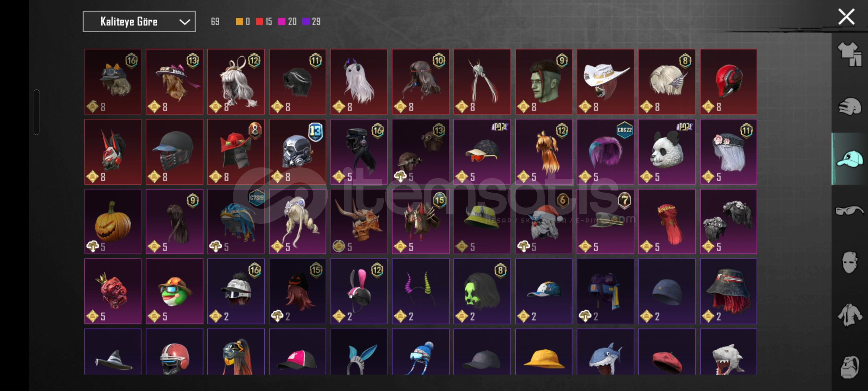Choose the white cowboy hat item
The width and height of the screenshot is (868, 391).
605,82
